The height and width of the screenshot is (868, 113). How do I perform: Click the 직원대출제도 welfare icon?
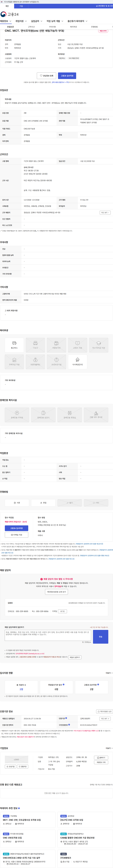point(35,362)
